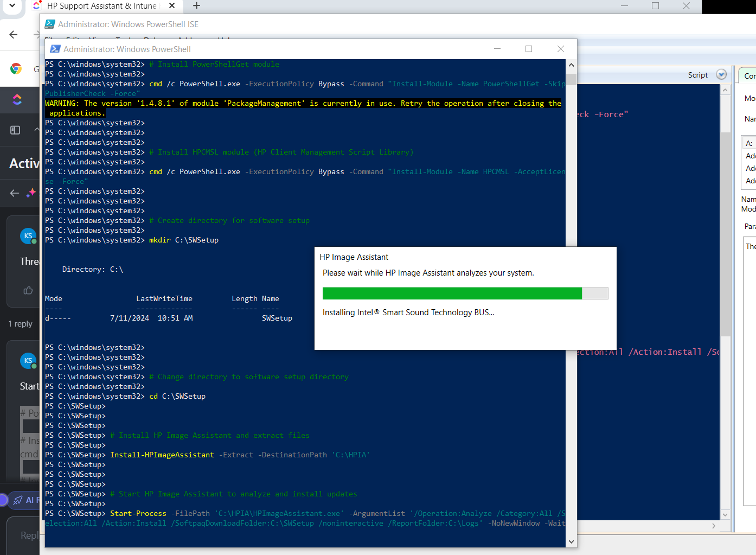Click the Mode column header in listing

(54, 298)
